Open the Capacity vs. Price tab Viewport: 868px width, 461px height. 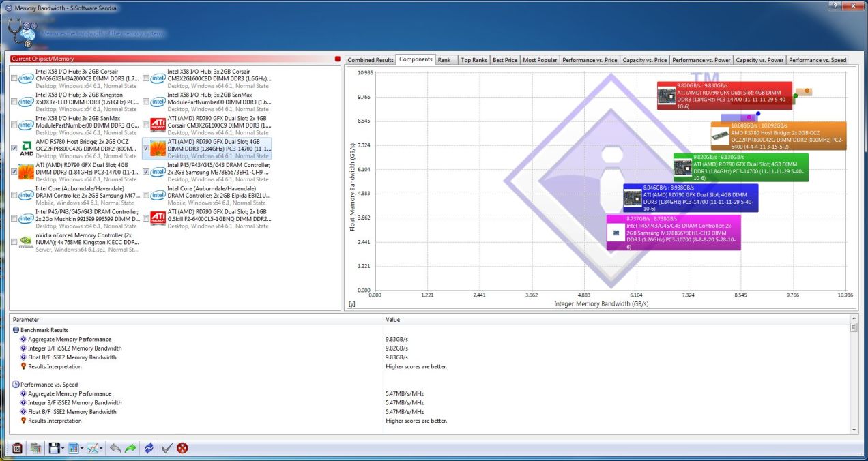(x=644, y=60)
